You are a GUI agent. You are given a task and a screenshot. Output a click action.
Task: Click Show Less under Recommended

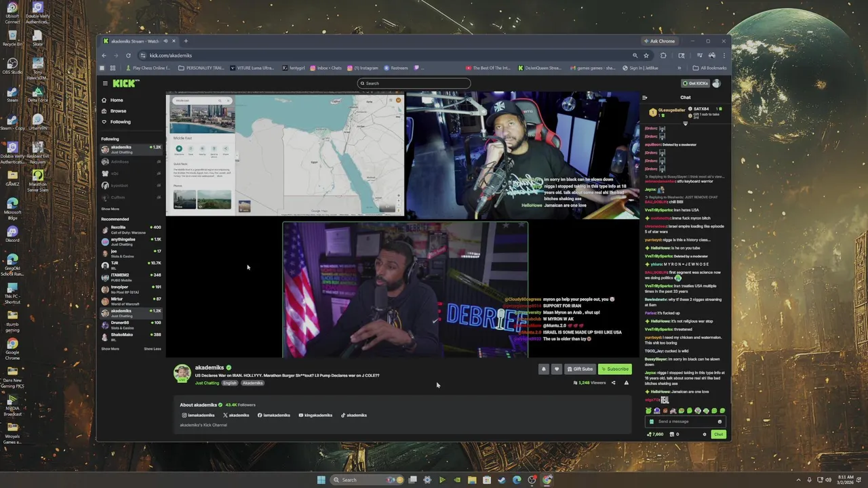(153, 348)
